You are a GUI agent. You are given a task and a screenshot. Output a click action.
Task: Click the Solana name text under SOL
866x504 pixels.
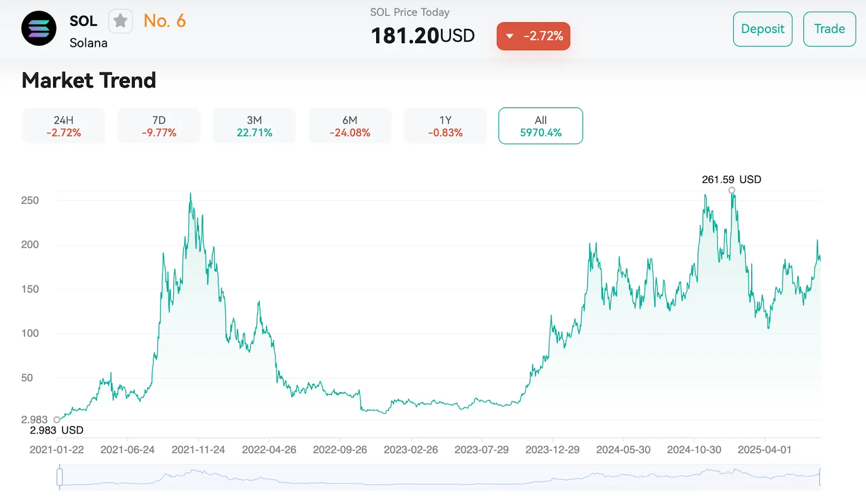pyautogui.click(x=88, y=43)
